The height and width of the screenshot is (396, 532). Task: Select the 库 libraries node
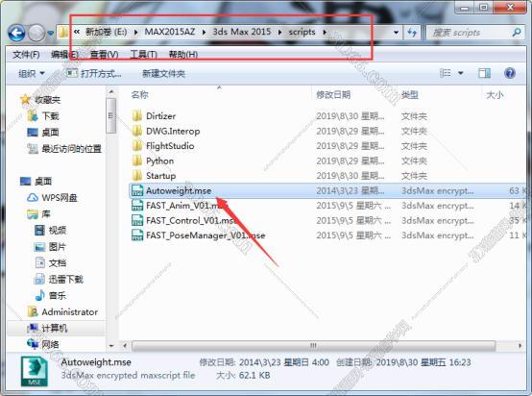point(46,214)
